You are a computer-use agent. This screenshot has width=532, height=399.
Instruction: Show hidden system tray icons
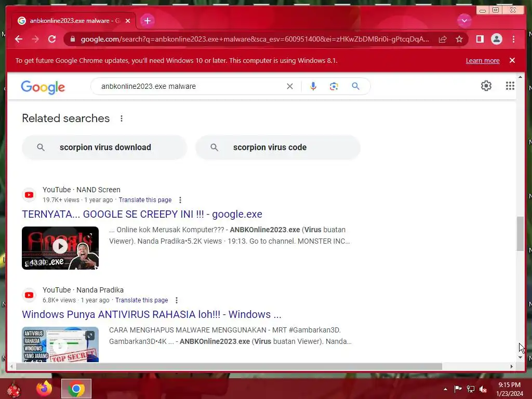(445, 389)
